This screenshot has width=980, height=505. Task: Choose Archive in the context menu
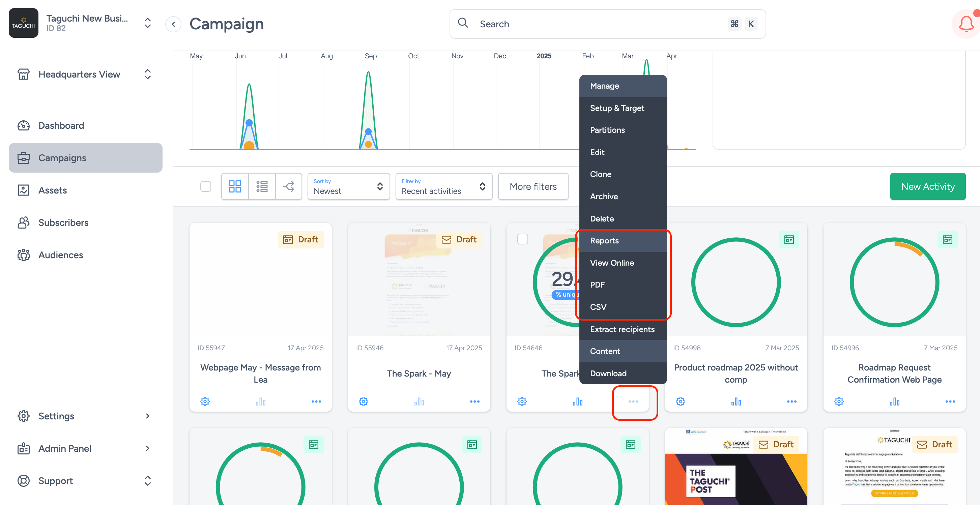(x=623, y=196)
